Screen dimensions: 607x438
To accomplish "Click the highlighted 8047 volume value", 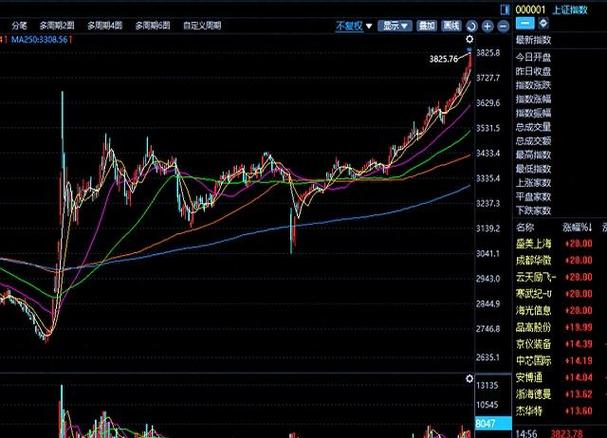I will click(x=488, y=425).
